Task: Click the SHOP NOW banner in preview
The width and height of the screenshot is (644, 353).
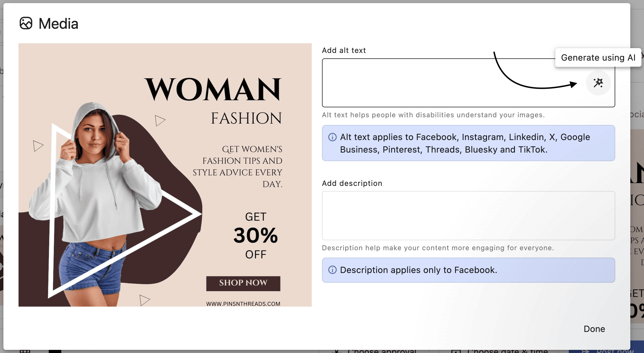Action: (x=243, y=283)
